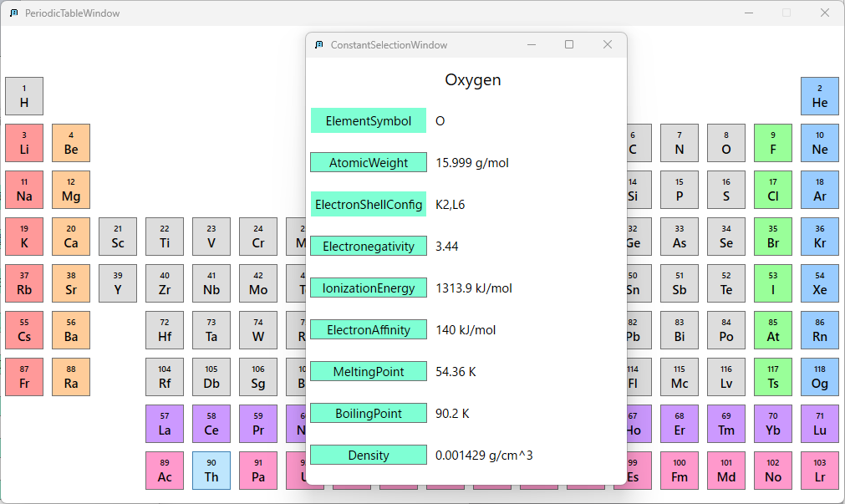
Task: Choose the BoilingPoint button
Action: [369, 414]
